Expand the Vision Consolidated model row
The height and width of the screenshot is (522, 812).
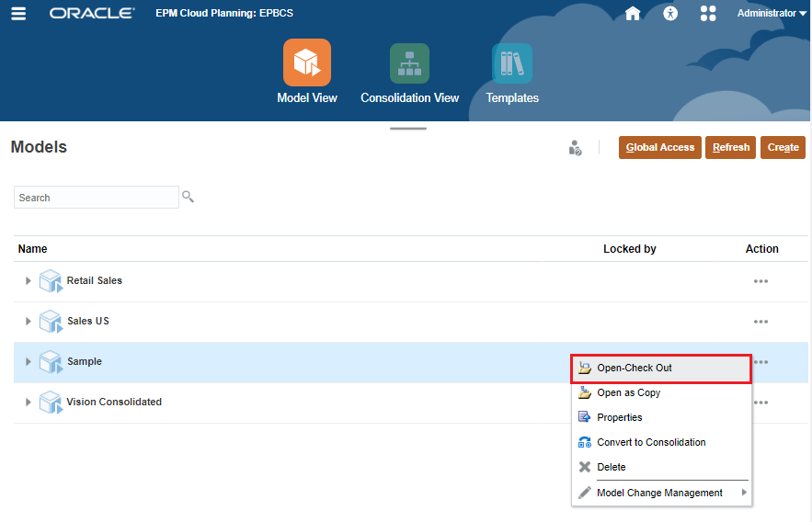[x=28, y=402]
